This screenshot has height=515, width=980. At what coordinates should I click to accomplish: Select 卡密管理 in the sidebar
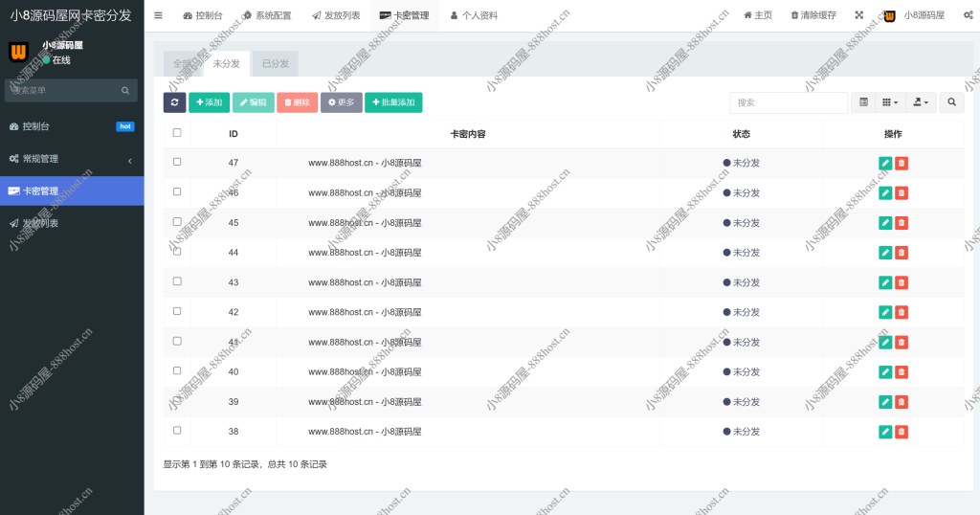point(72,191)
